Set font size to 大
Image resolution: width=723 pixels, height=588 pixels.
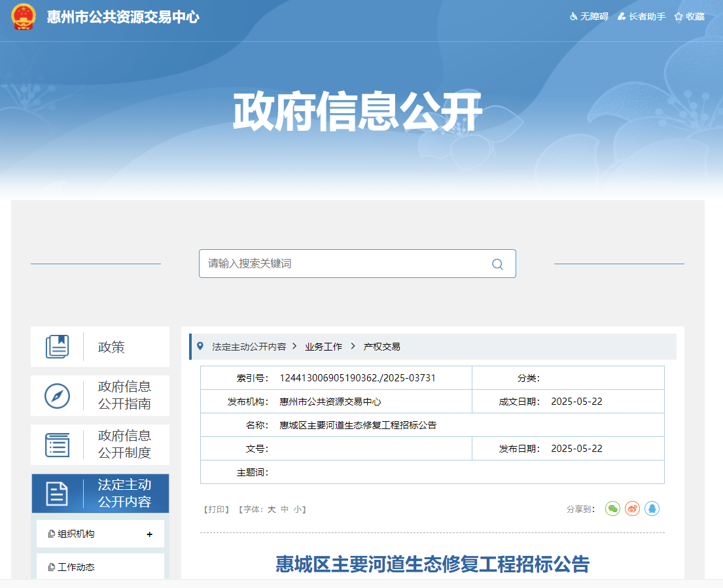[x=272, y=509]
